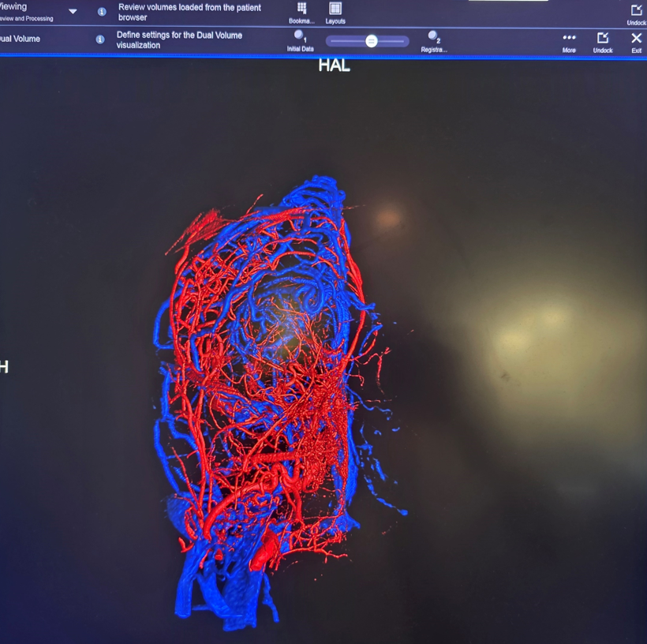Image resolution: width=647 pixels, height=644 pixels.
Task: Click the Registration sphere icon
Action: [433, 36]
